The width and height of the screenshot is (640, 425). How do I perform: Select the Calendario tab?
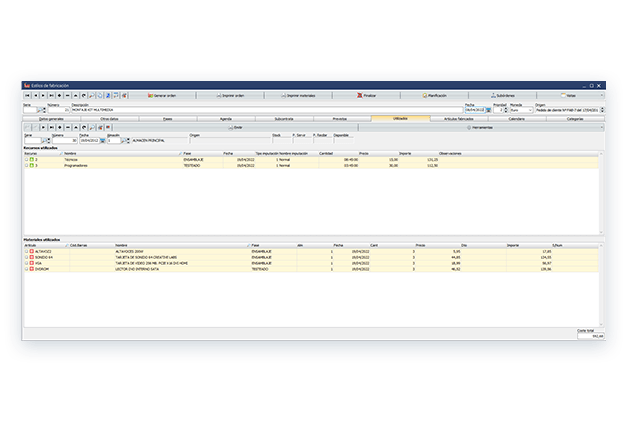pos(516,118)
